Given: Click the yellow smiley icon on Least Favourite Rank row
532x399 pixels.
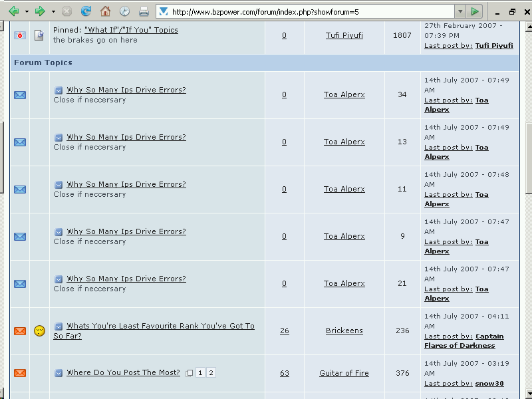Looking at the screenshot, I should pos(39,331).
